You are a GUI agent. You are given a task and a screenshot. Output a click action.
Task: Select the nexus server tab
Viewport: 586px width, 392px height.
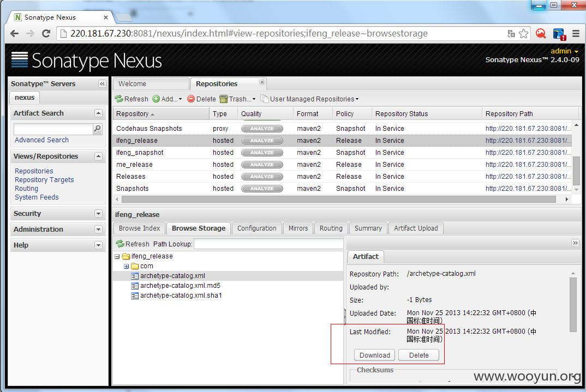[25, 98]
